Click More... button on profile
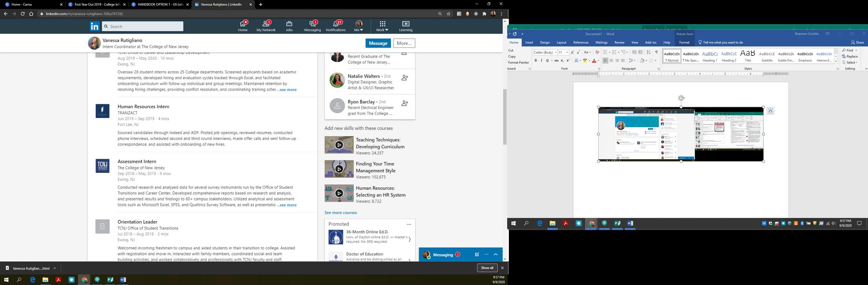This screenshot has width=868, height=285. (x=404, y=43)
